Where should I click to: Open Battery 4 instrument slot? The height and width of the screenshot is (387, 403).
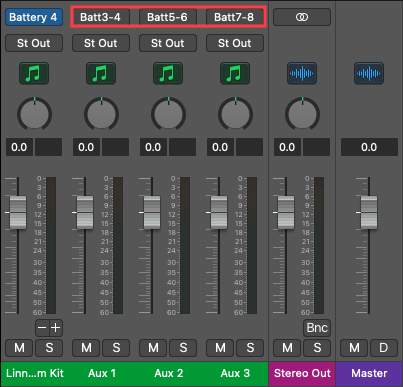tap(34, 17)
